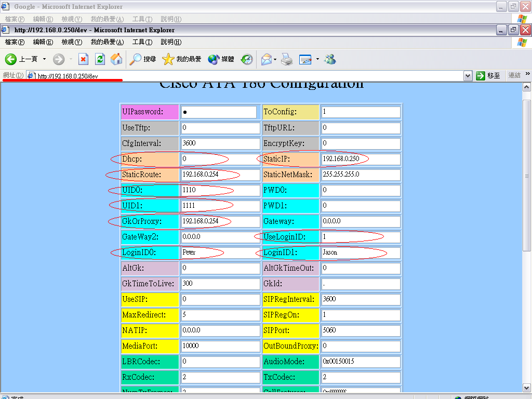Viewport: 532px width, 399px height.
Task: Refresh the page using the green arrows icon
Action: (100, 59)
